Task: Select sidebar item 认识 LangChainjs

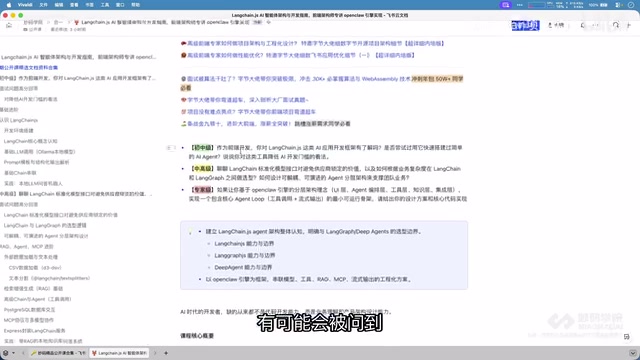Action: [x=19, y=120]
